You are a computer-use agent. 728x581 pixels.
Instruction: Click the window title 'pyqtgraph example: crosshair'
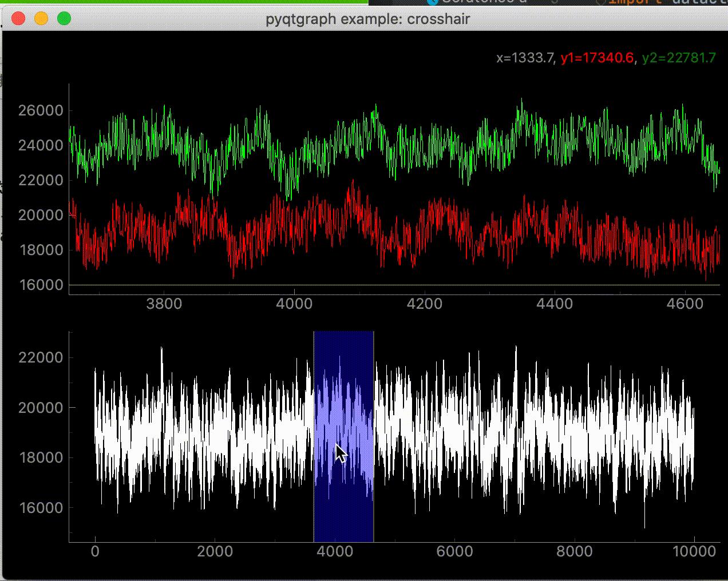(x=368, y=19)
